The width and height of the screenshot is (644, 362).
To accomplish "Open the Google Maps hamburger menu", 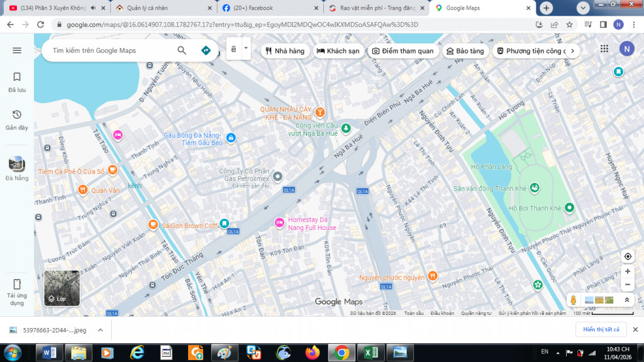I will tap(17, 50).
